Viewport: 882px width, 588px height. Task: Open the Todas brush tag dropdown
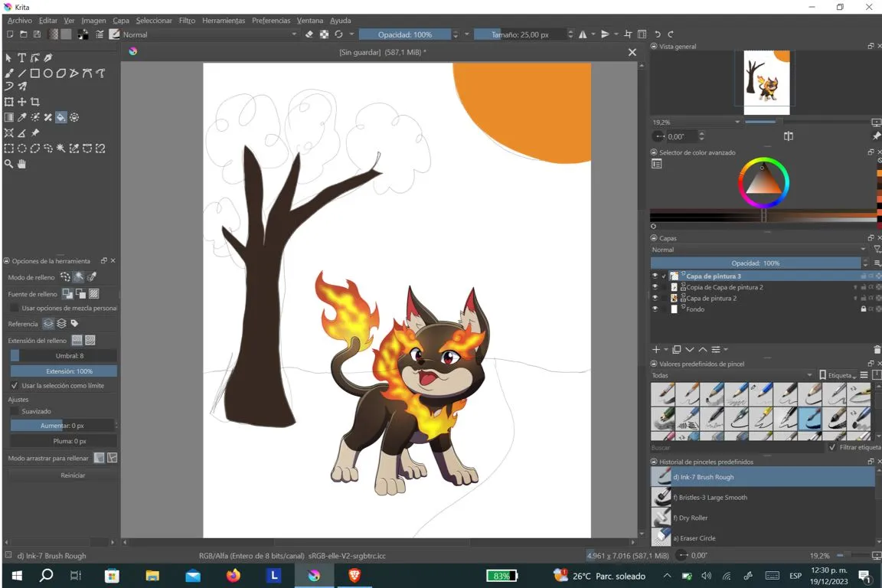(733, 375)
